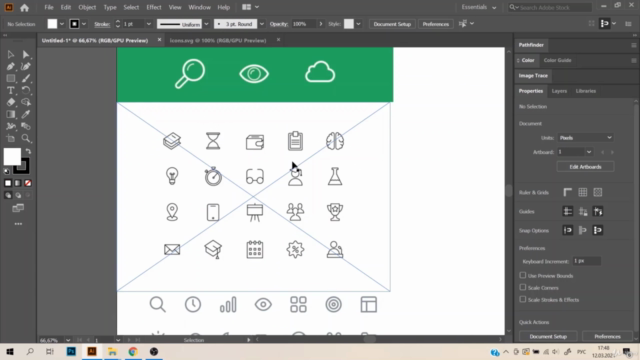This screenshot has height=360, width=640.
Task: Select the Eraser tool
Action: tap(11, 102)
